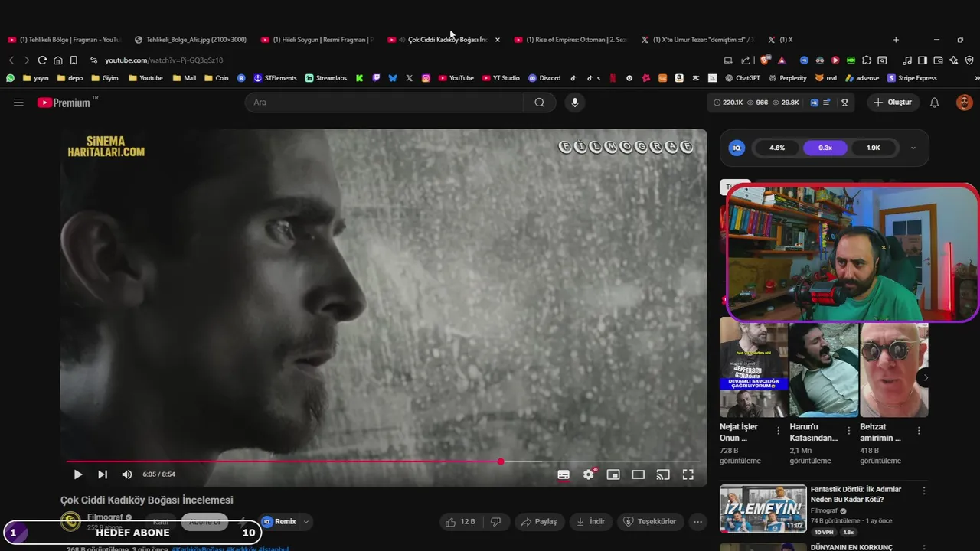Open Harun'u Kafasından short thumbnail

824,370
